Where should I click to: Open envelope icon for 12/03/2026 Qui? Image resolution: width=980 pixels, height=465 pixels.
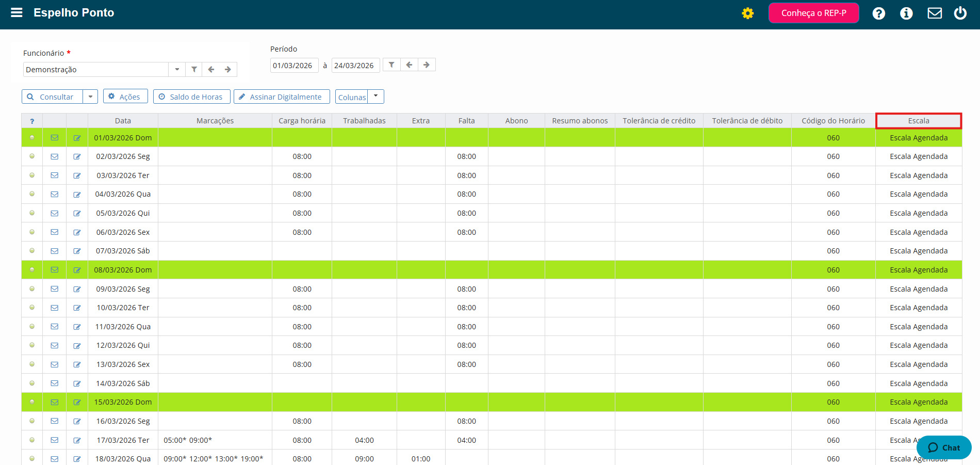point(54,345)
